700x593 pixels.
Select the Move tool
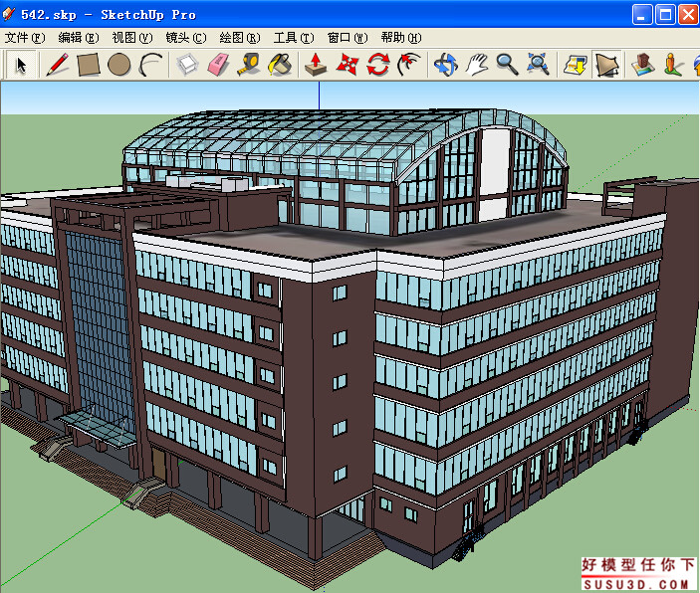pos(347,65)
